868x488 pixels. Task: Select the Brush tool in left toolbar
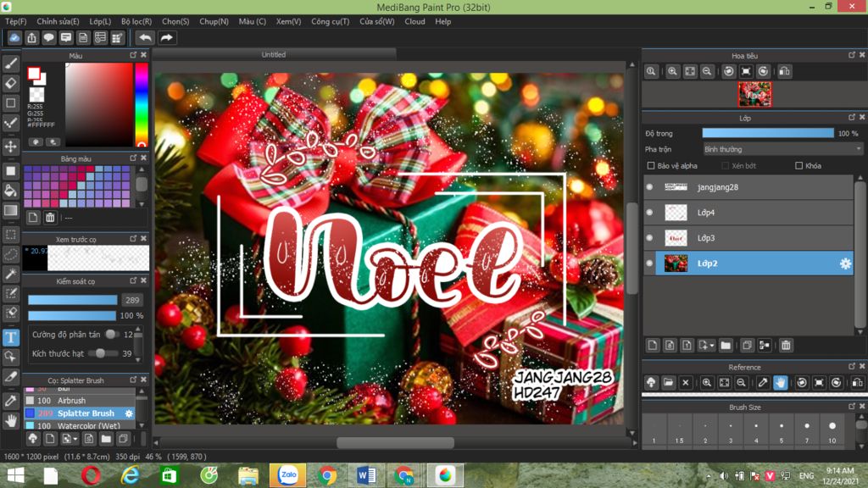pyautogui.click(x=10, y=64)
